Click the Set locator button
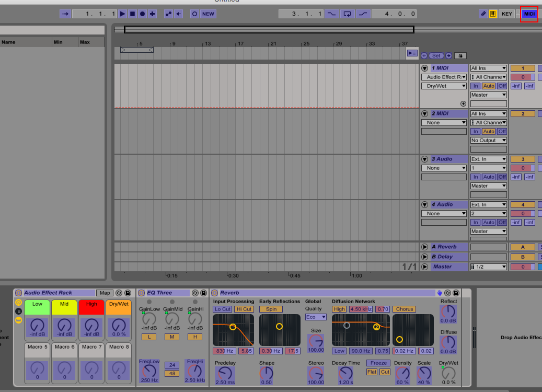Viewport: 542px width, 392px height. point(436,55)
